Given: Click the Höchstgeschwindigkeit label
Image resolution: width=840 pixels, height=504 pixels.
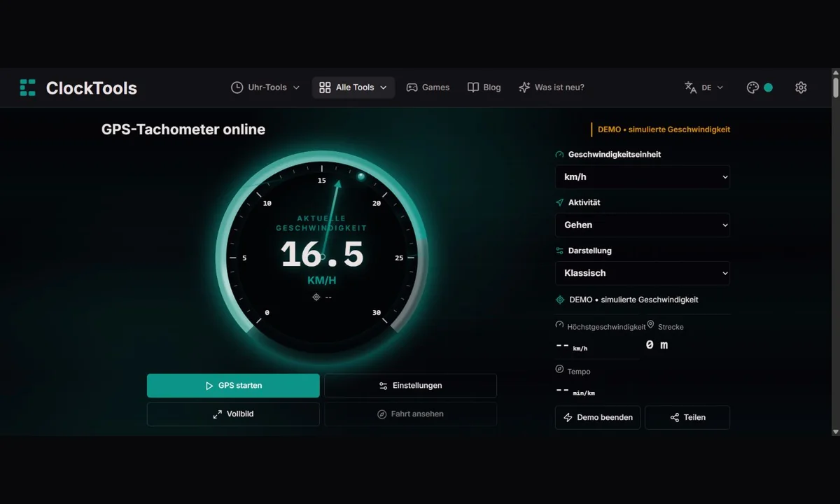Looking at the screenshot, I should [606, 327].
